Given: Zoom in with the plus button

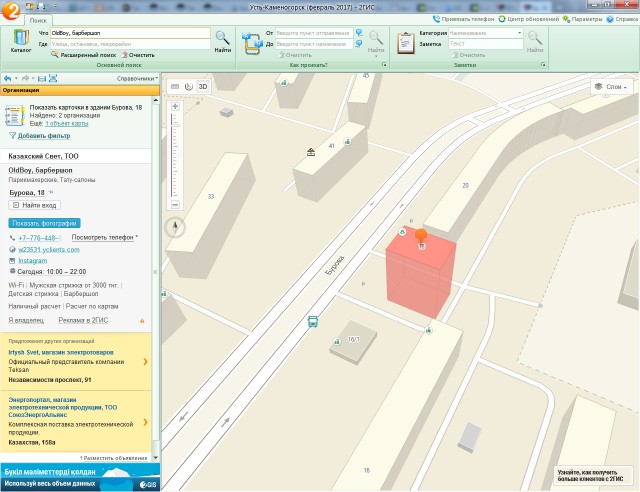Looking at the screenshot, I should pyautogui.click(x=175, y=105).
